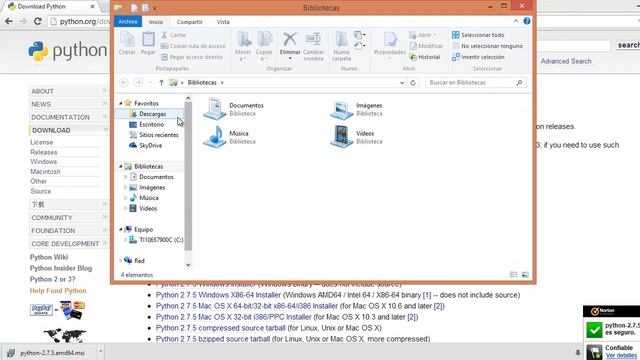The image size is (640, 360).
Task: Select Sitios recientes in navigation pane
Action: click(159, 135)
